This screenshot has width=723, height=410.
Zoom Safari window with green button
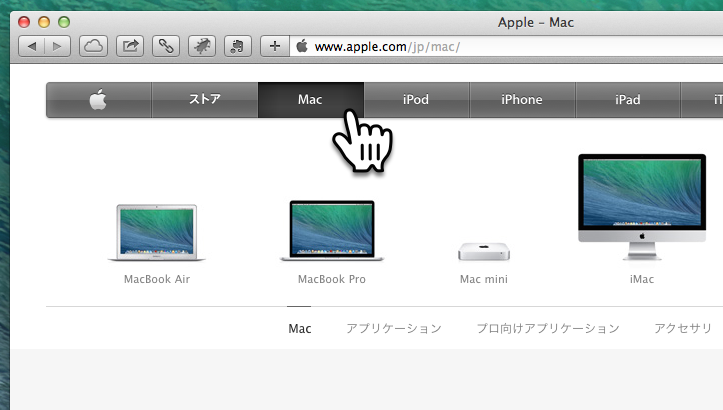point(64,22)
